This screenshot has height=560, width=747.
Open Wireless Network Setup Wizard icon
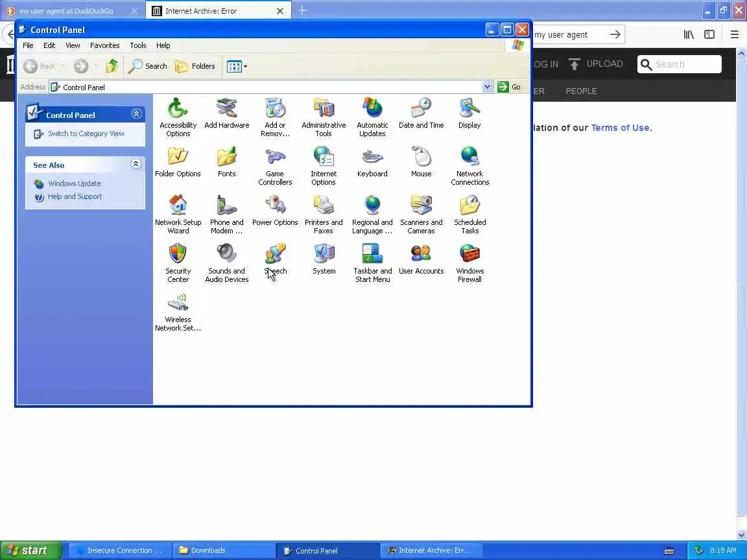point(178,311)
